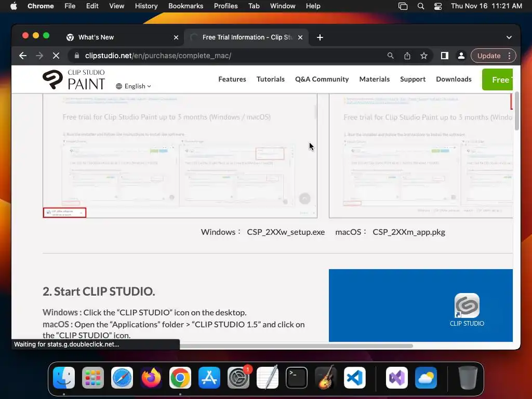Viewport: 532px width, 399px height.
Task: Click the horizontal page scrollbar
Action: pos(296,346)
